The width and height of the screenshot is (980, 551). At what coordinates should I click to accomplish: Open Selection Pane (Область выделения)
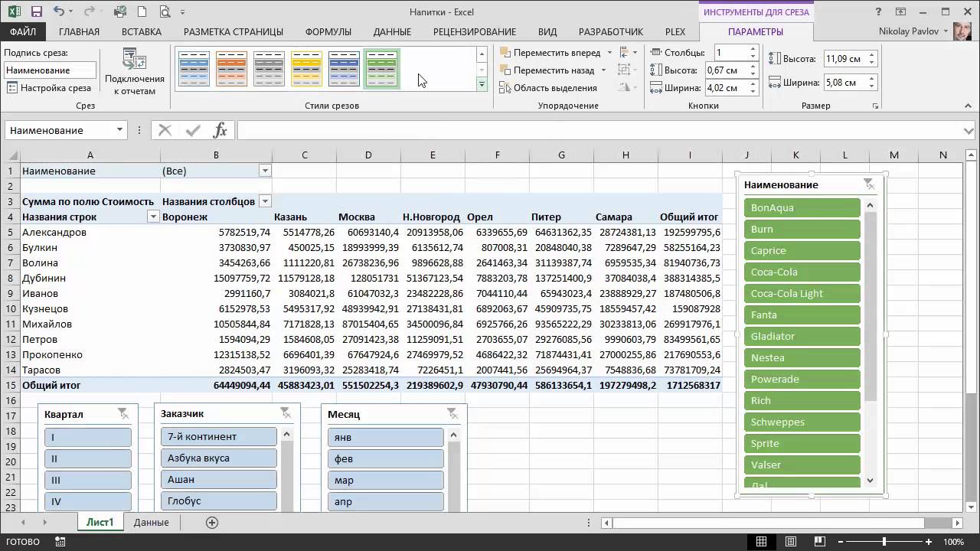tap(549, 88)
